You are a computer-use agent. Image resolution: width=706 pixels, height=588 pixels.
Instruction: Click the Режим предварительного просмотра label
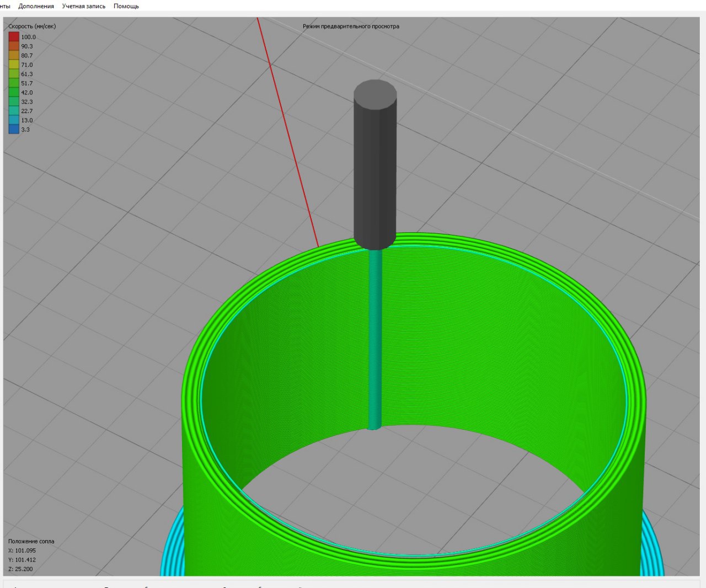pyautogui.click(x=351, y=26)
